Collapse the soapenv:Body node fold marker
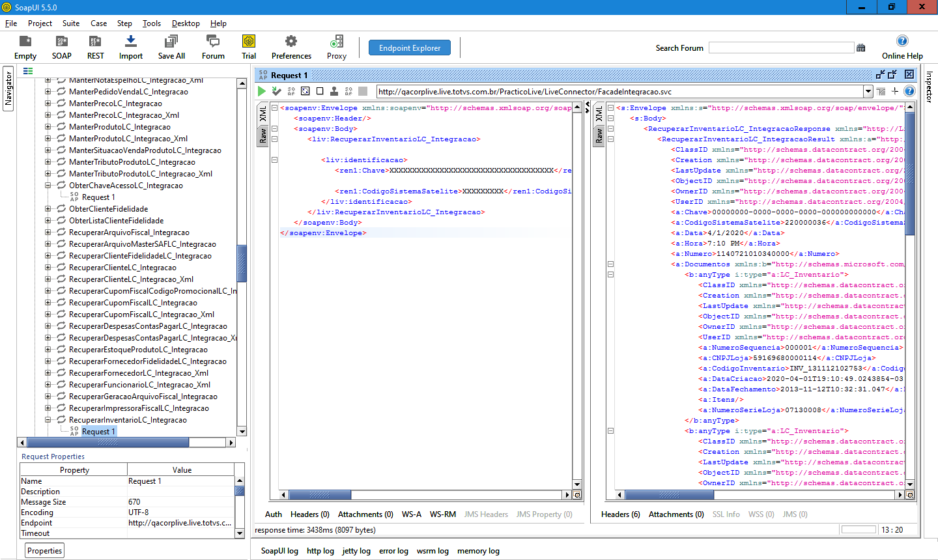 [x=275, y=129]
